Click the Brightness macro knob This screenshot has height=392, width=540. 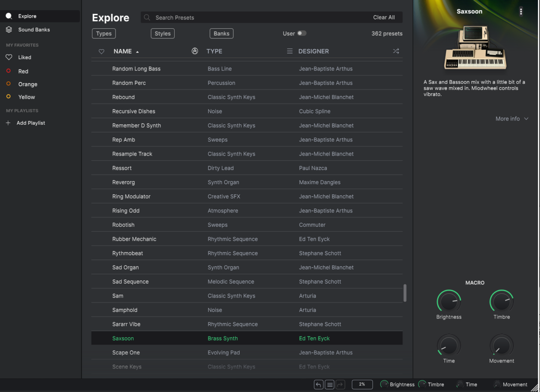pyautogui.click(x=449, y=302)
